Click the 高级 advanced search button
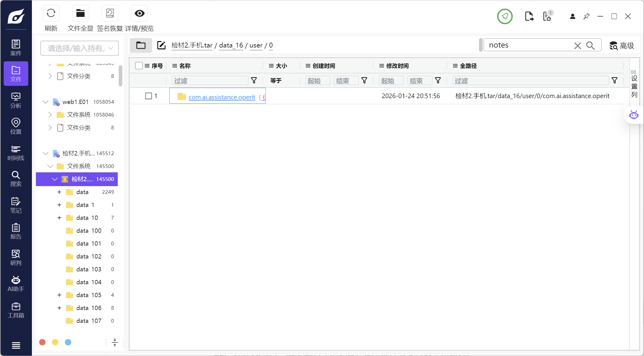 coord(622,46)
